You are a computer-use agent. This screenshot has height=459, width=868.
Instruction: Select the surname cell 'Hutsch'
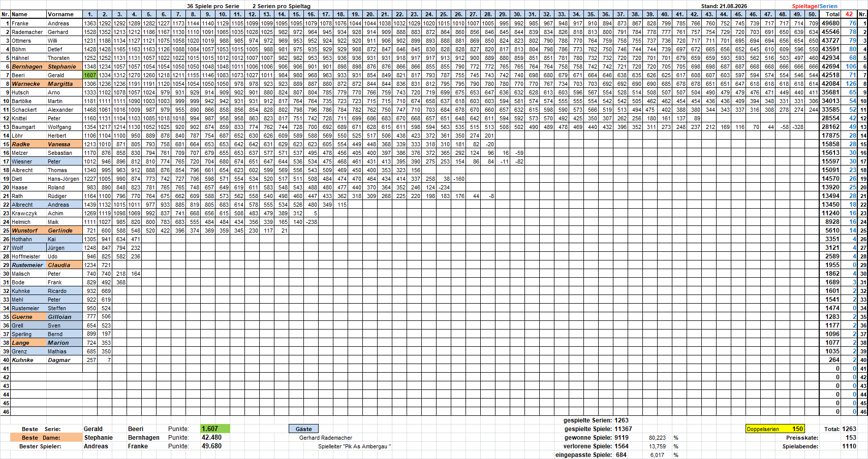(x=28, y=92)
